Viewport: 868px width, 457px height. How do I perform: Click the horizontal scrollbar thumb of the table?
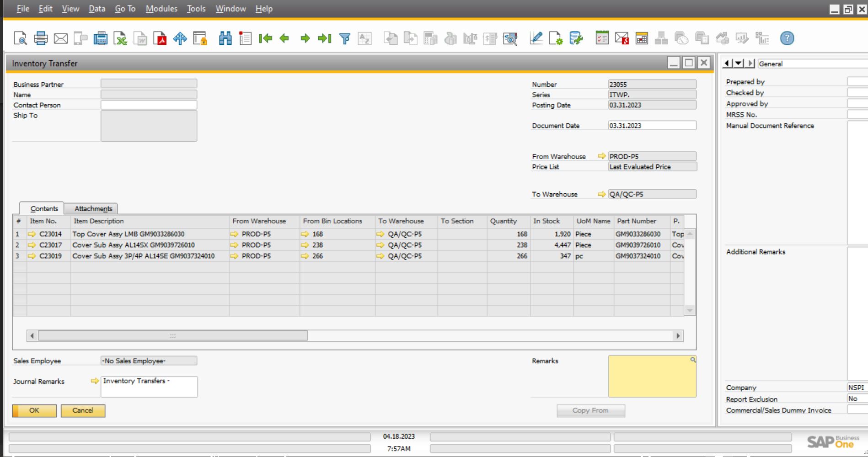(173, 335)
